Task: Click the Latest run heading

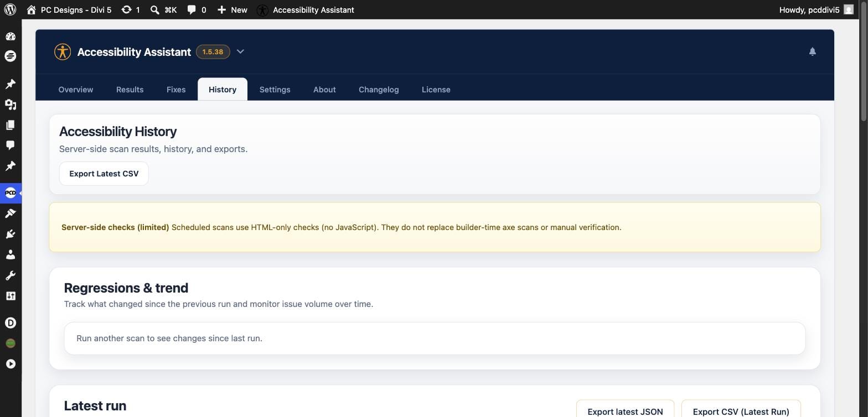Action: click(95, 406)
